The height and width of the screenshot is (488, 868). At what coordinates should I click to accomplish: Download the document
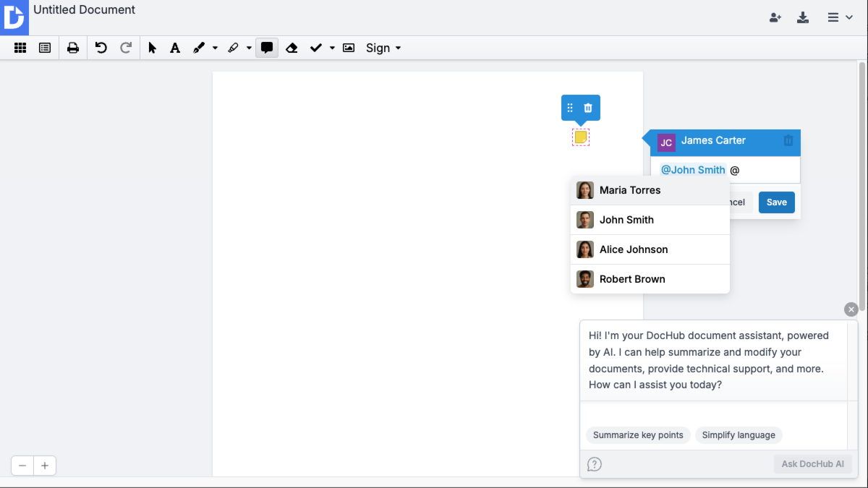803,17
